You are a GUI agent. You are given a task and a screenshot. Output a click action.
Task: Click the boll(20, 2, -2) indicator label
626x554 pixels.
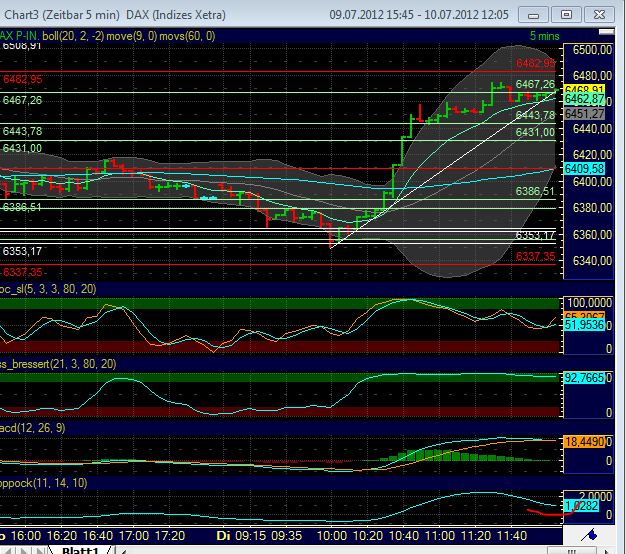73,36
